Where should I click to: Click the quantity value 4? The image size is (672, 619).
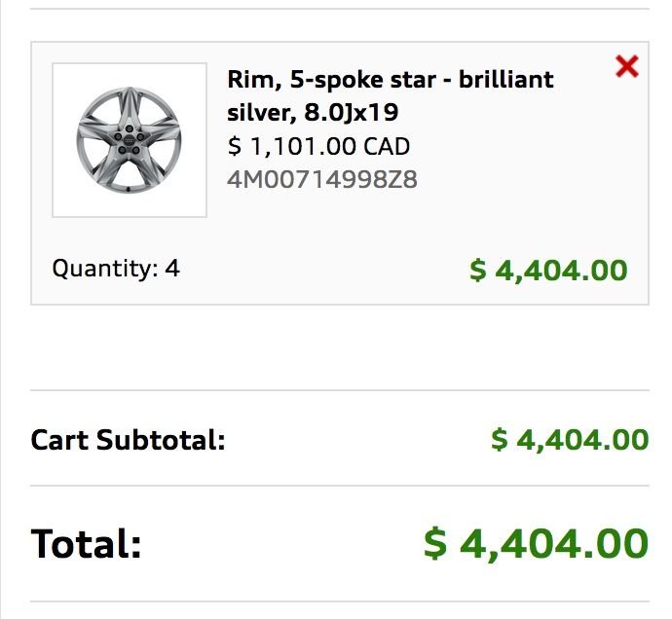coord(172,268)
